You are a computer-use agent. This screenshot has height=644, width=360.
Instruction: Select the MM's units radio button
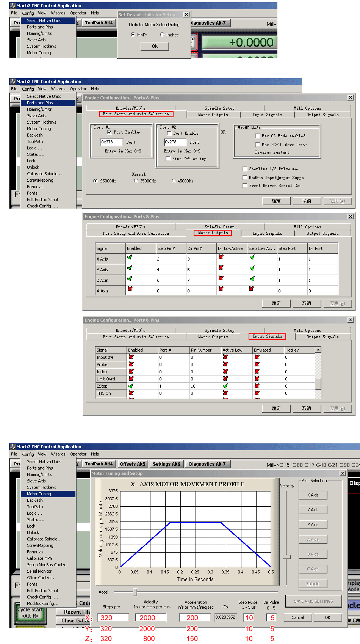click(133, 35)
